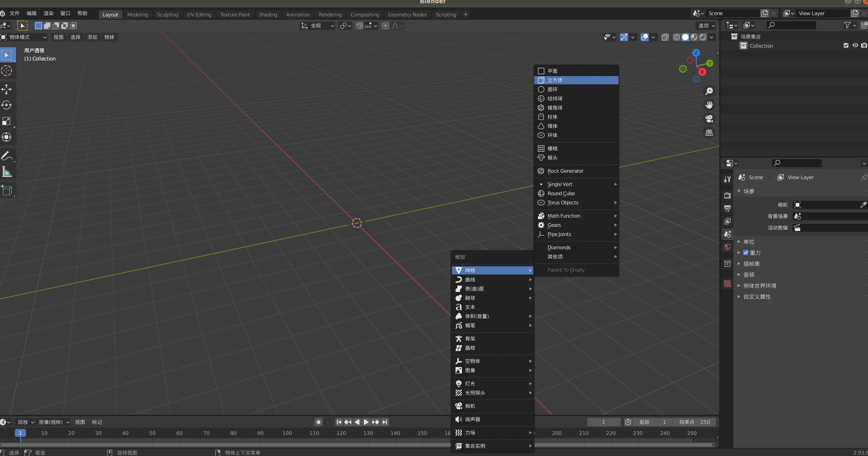Choose 立方体 cube from mesh submenu

click(576, 80)
